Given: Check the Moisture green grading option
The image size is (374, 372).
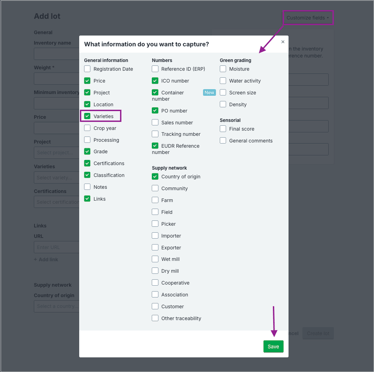Looking at the screenshot, I should (223, 69).
